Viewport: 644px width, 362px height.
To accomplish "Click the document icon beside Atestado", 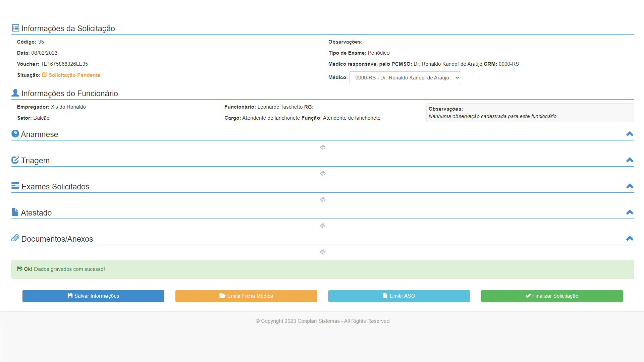I will 15,212.
